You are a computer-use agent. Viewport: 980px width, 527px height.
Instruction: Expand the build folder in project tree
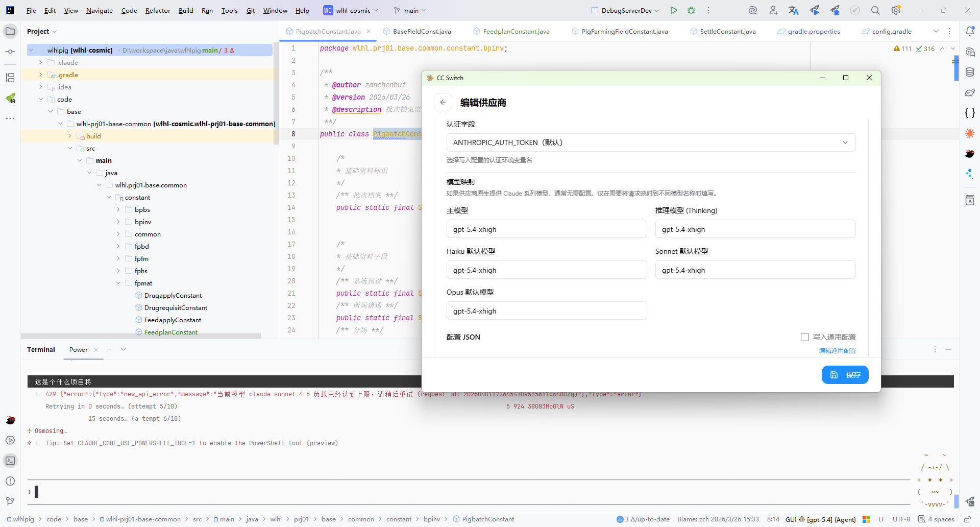pyautogui.click(x=70, y=136)
